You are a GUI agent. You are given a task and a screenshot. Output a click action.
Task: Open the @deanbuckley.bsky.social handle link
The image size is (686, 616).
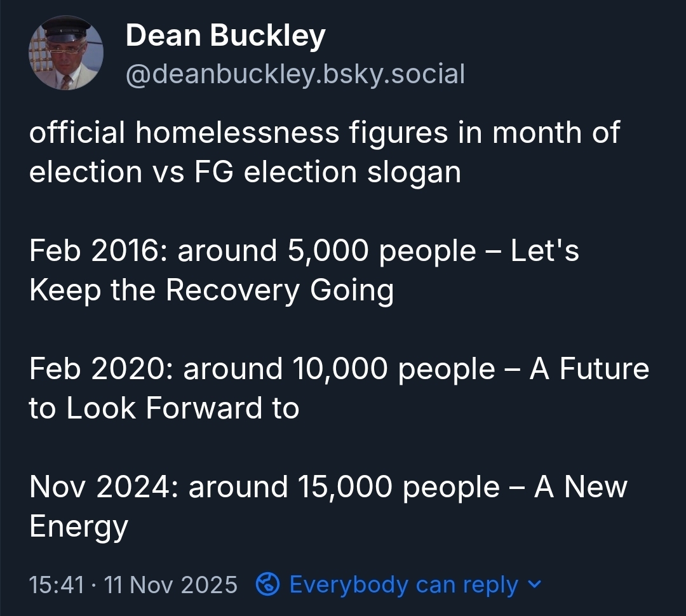click(295, 74)
